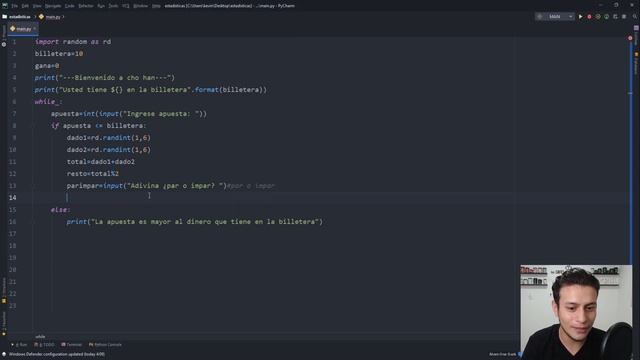
Task: Open the Python Console tool window
Action: tap(105, 345)
